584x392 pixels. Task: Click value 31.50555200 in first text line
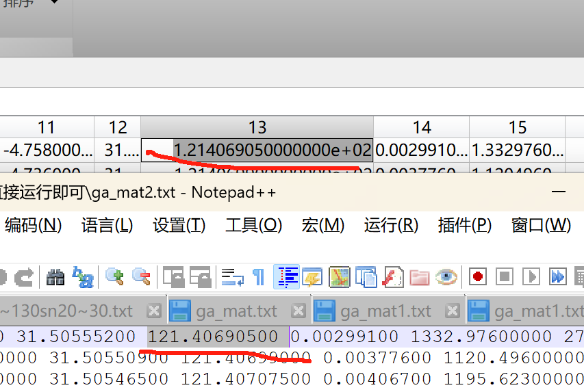click(x=76, y=337)
